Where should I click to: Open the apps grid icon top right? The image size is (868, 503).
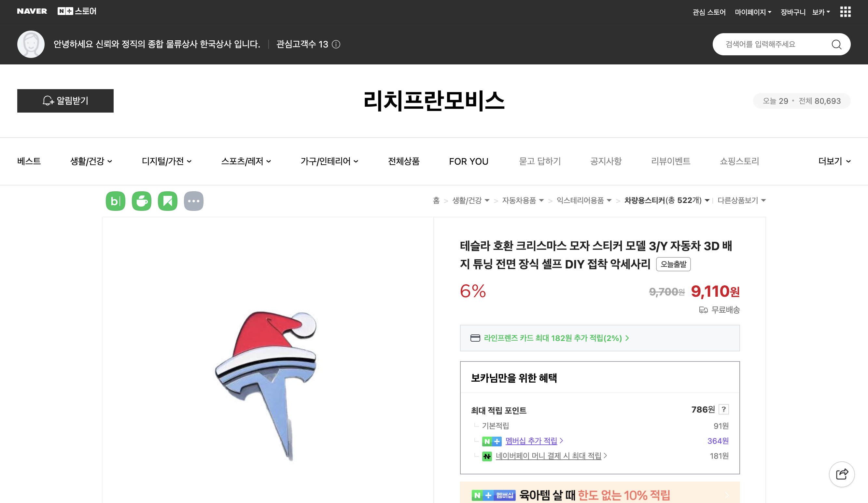pos(845,12)
